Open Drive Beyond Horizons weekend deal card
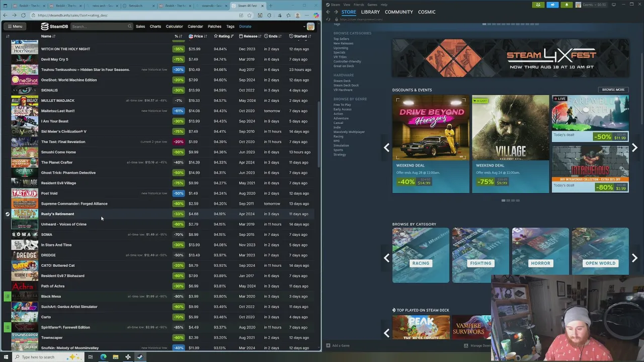 pyautogui.click(x=431, y=144)
